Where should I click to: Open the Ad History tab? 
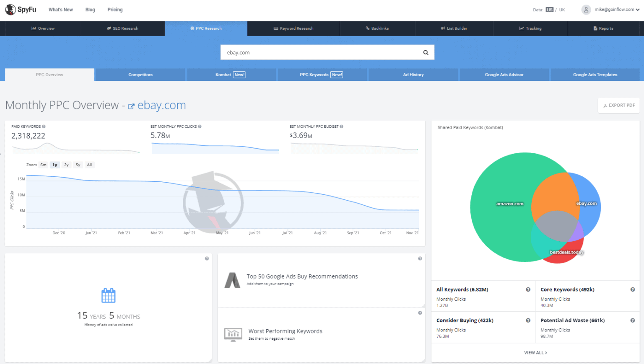click(413, 75)
